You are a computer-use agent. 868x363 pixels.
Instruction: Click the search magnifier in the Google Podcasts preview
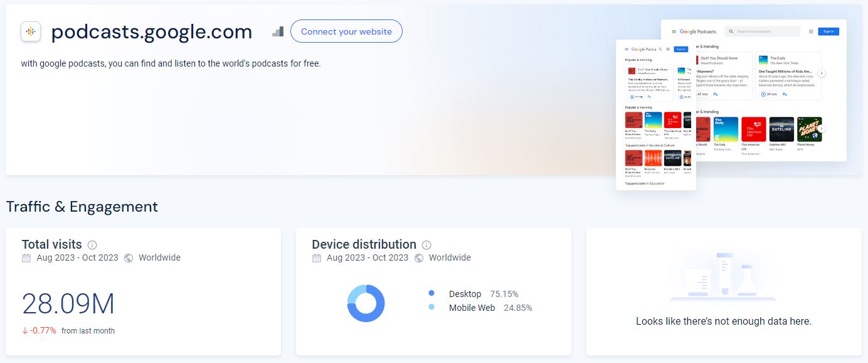pos(731,31)
